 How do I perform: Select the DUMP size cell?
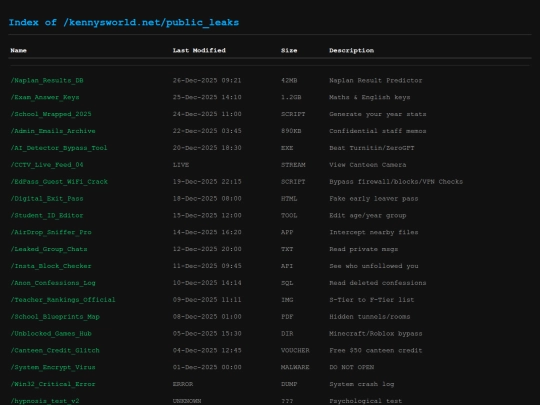point(289,384)
